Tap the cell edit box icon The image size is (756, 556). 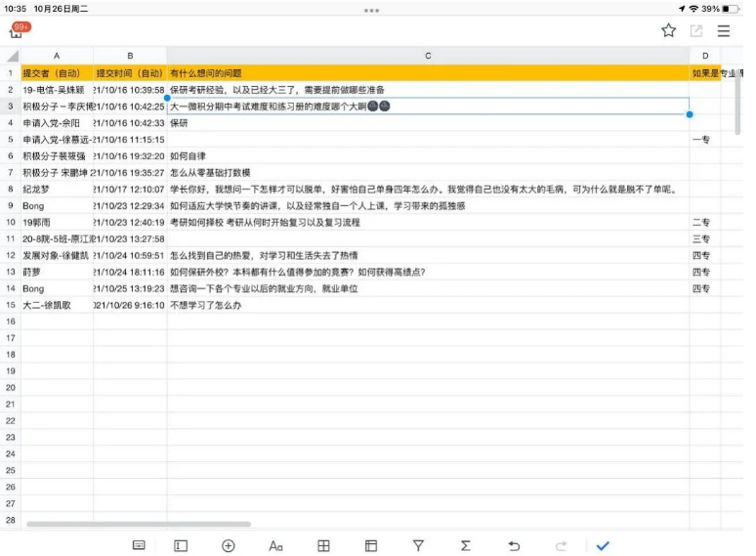181,545
